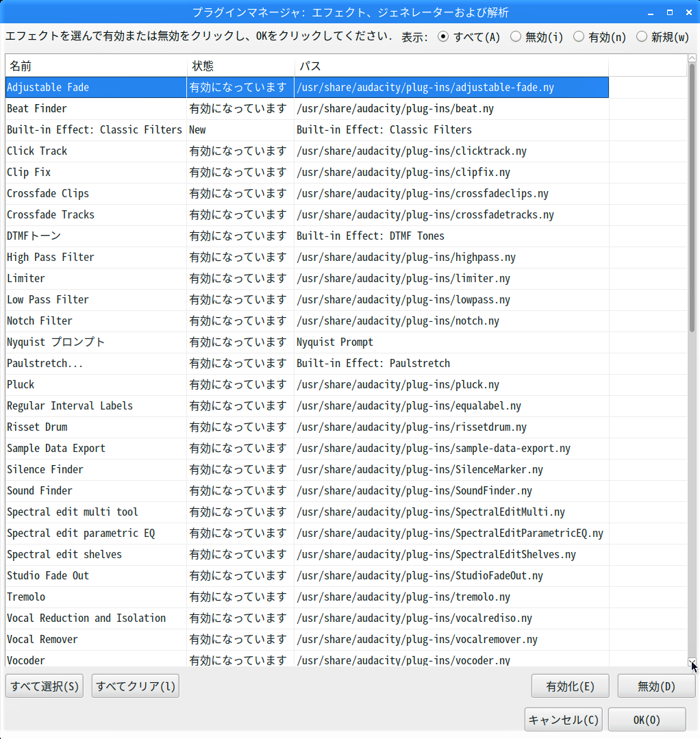Sort by the 状態 column header
700x739 pixels.
click(x=240, y=66)
